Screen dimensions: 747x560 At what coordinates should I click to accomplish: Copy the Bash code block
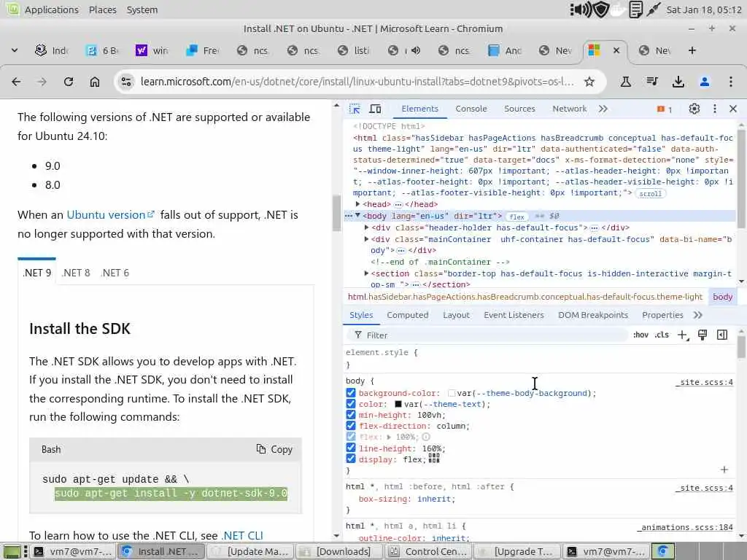coord(274,449)
